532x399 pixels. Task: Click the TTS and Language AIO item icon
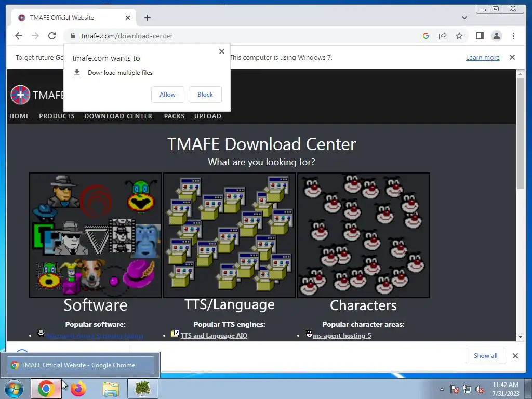tap(175, 334)
